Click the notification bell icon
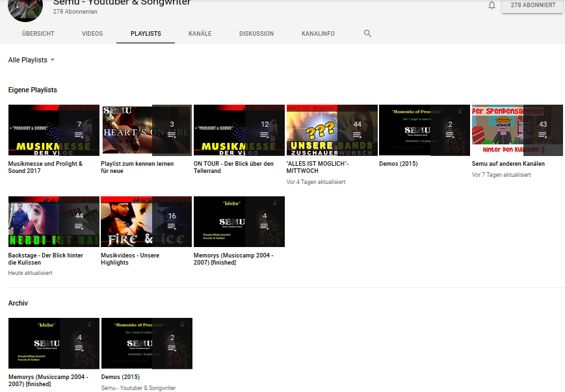Viewport: 565px width, 392px height. tap(492, 5)
